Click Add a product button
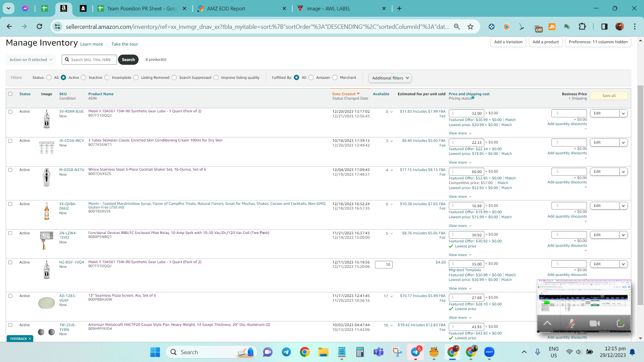Screen dimensions: 644x362 [x=545, y=42]
